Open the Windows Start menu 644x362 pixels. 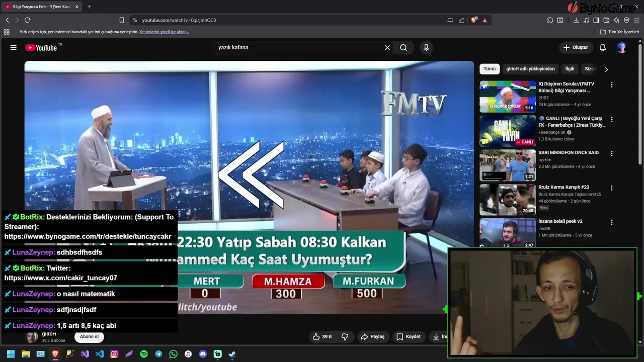11,354
